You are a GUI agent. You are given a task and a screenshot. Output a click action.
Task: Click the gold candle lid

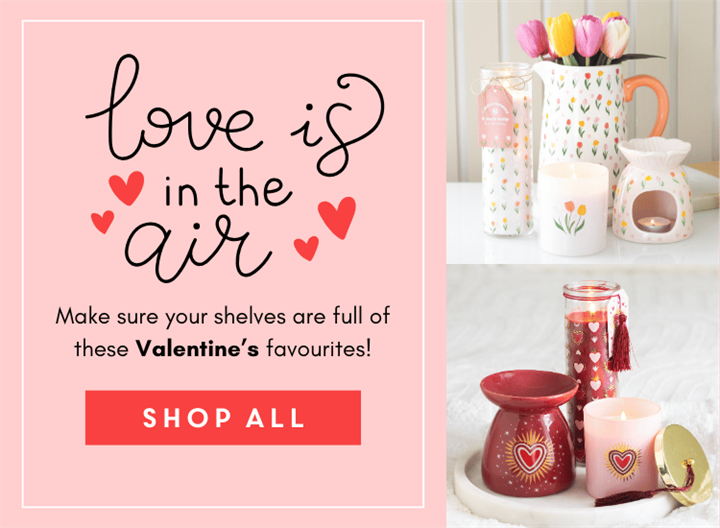tap(676, 464)
